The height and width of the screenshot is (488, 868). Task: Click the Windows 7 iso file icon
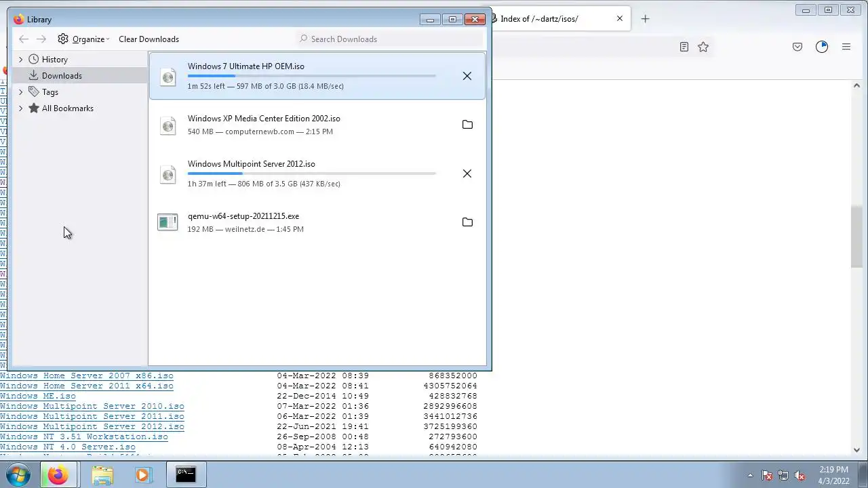click(167, 77)
